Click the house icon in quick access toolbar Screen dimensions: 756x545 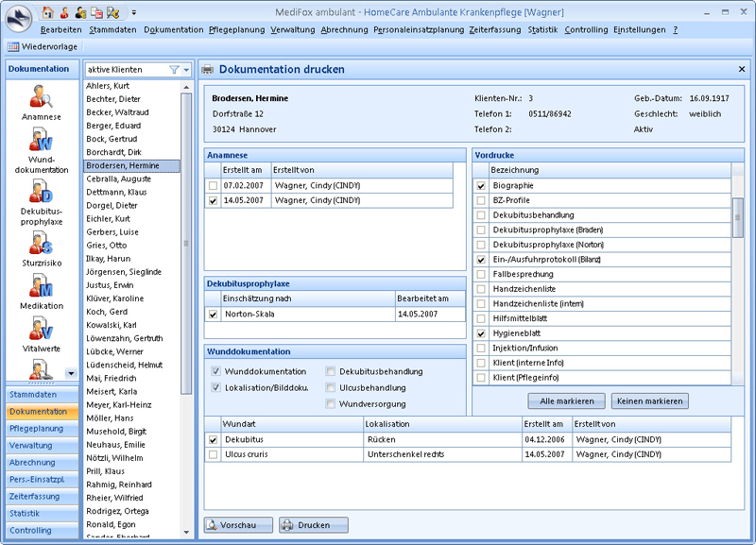tap(48, 12)
